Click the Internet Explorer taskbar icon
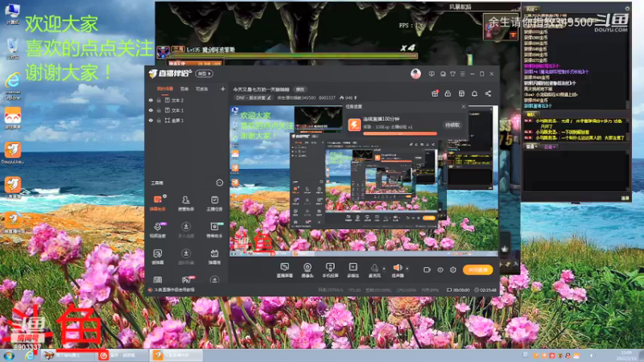The height and width of the screenshot is (362, 644). pyautogui.click(x=30, y=356)
